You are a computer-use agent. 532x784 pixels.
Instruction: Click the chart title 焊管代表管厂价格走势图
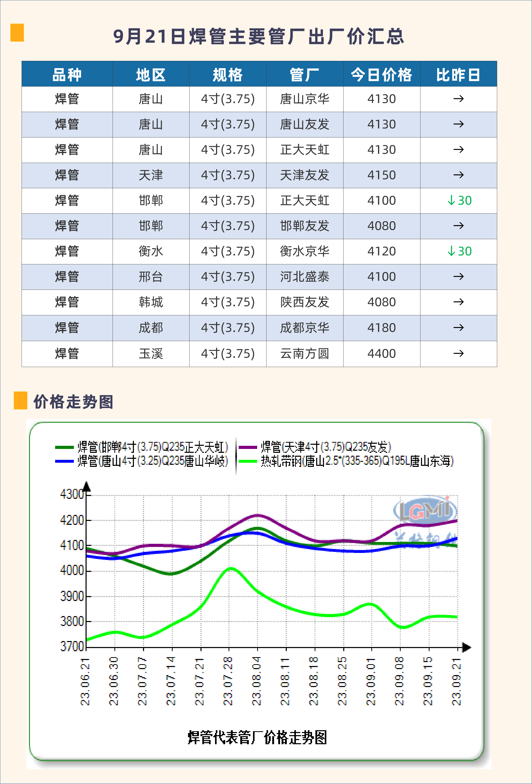257,737
